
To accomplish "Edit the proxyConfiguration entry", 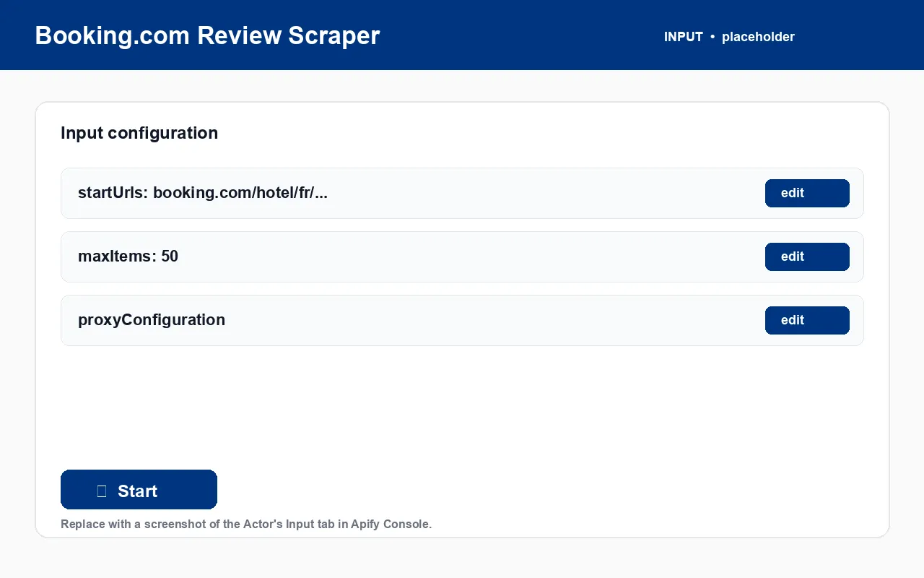I will point(807,320).
